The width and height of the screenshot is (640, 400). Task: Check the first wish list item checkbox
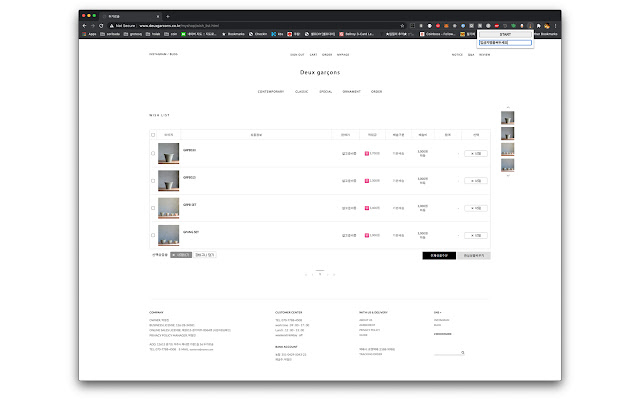pyautogui.click(x=153, y=153)
